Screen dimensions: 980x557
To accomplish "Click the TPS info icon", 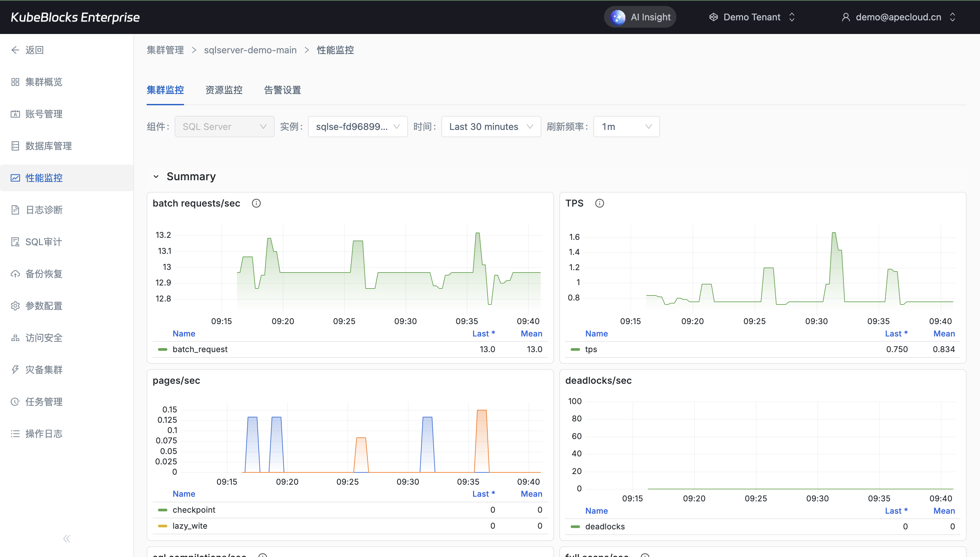I will pos(599,203).
